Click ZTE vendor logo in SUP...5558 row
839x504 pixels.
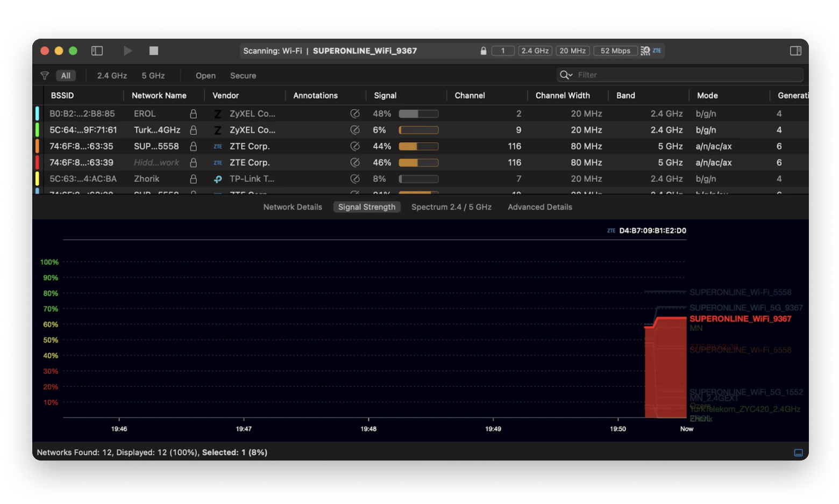click(218, 146)
